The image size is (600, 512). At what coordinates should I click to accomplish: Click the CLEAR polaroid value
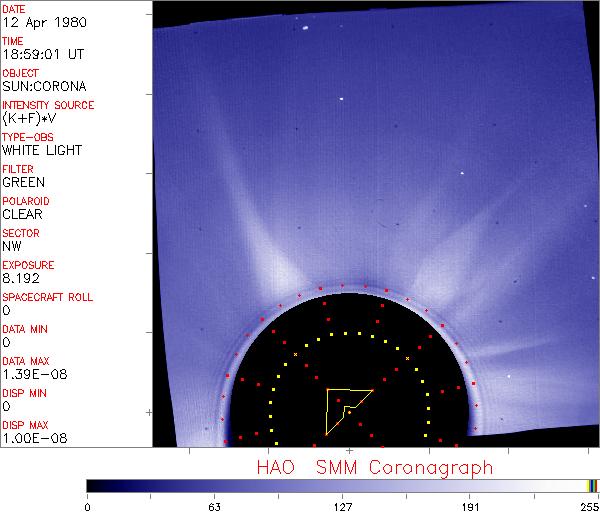(23, 214)
